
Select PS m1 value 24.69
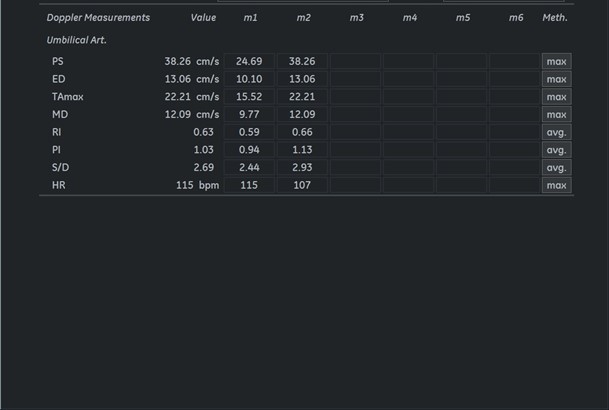tap(249, 61)
